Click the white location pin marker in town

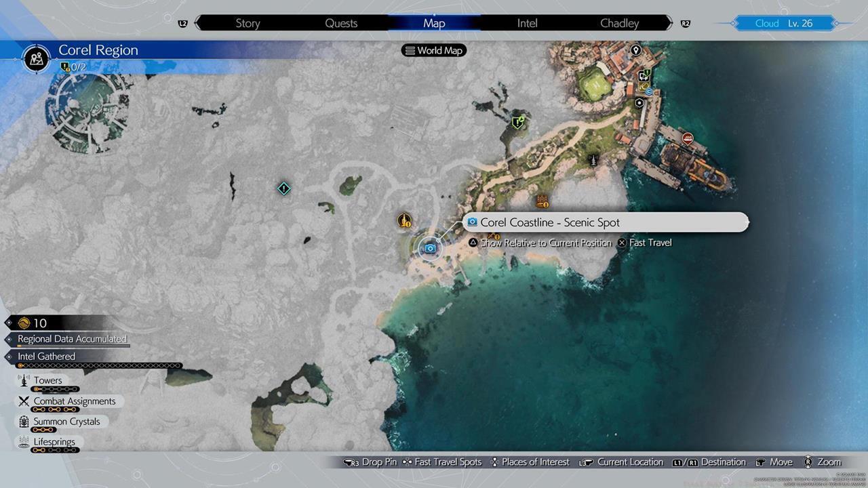click(635, 50)
